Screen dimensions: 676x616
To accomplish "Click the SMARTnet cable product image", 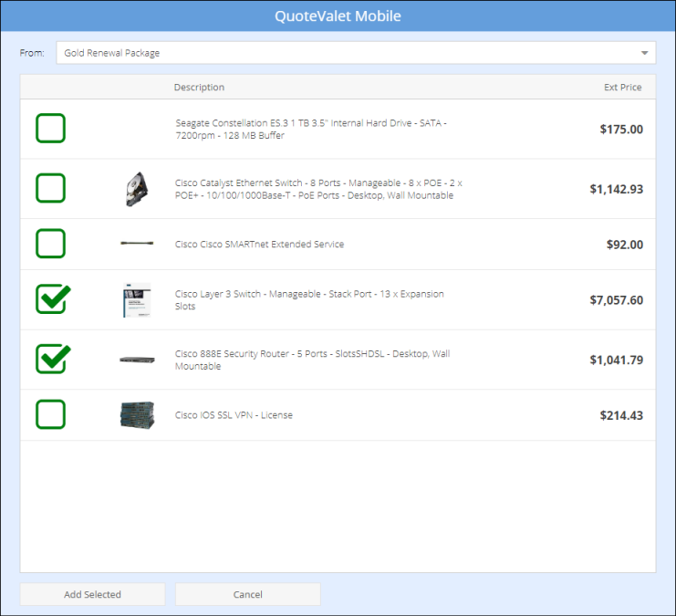I will 137,245.
